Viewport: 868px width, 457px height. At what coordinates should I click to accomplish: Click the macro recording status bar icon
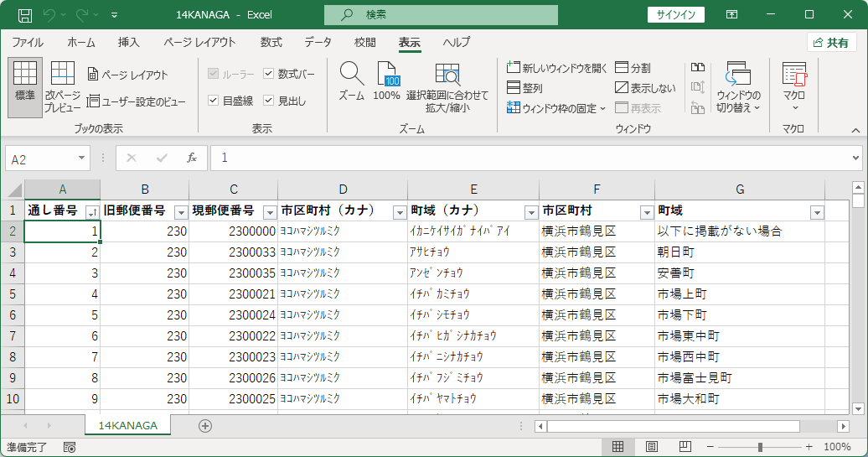click(x=70, y=447)
